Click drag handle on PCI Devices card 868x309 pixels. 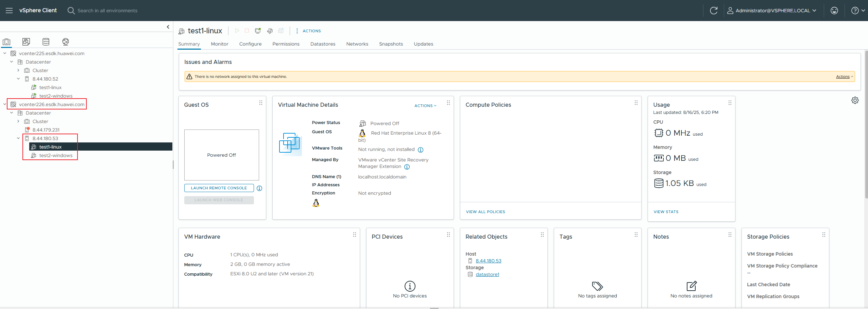pos(448,235)
